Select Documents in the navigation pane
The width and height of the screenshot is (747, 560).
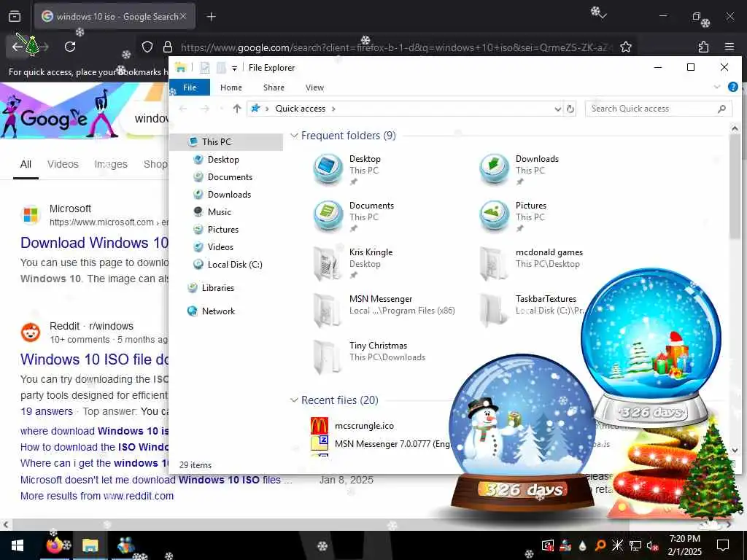[x=230, y=177]
